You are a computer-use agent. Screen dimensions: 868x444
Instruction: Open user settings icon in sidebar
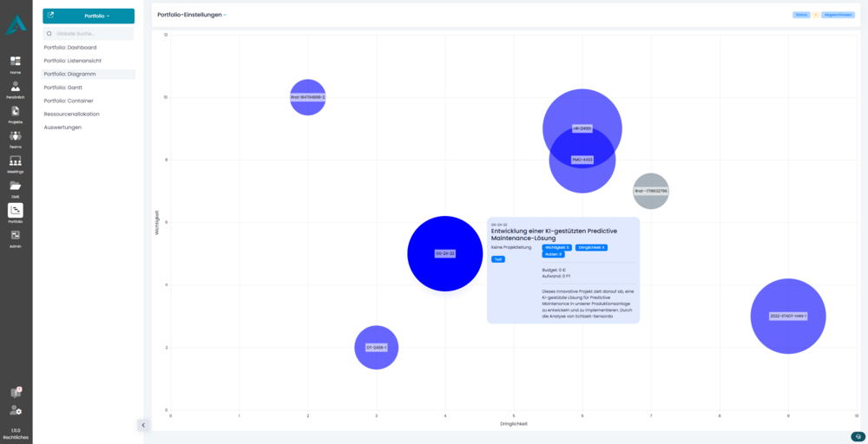tap(16, 410)
